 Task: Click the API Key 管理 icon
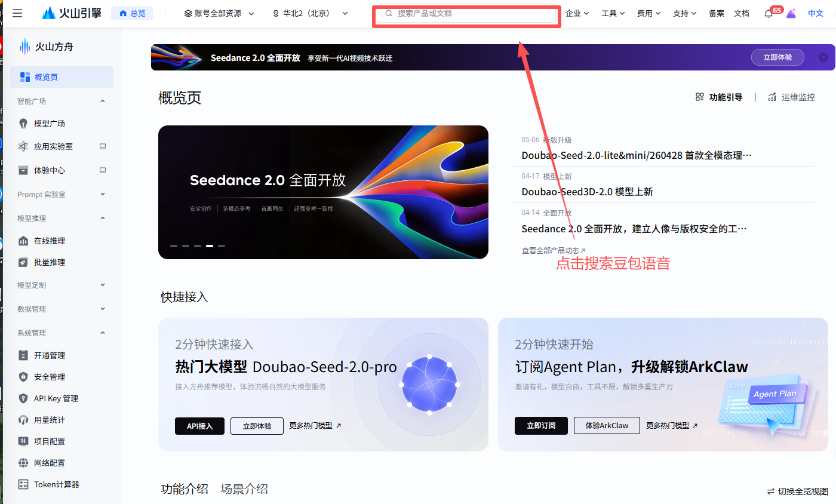pyautogui.click(x=23, y=398)
